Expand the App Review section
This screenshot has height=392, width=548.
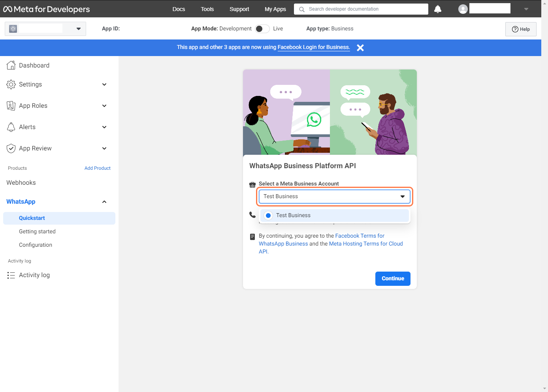[x=104, y=148]
